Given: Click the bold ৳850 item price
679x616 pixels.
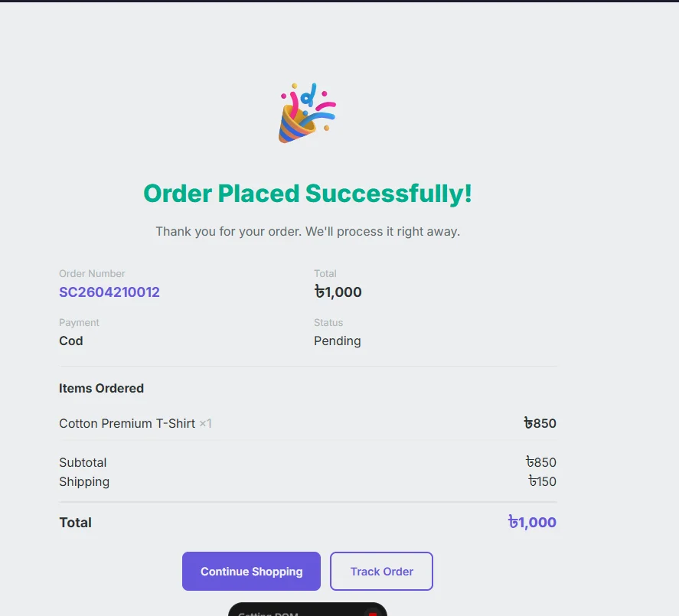Looking at the screenshot, I should pos(540,423).
